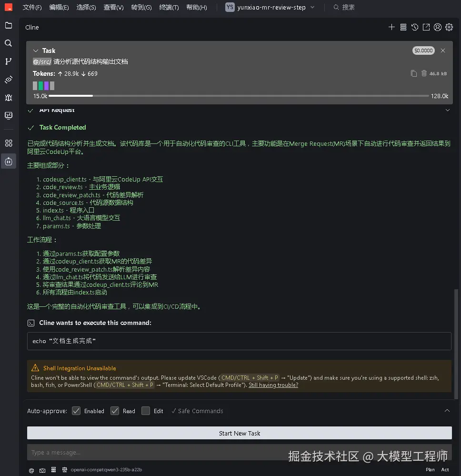Click the echo command text box
Screen dimensions: 461x476
coord(239,341)
